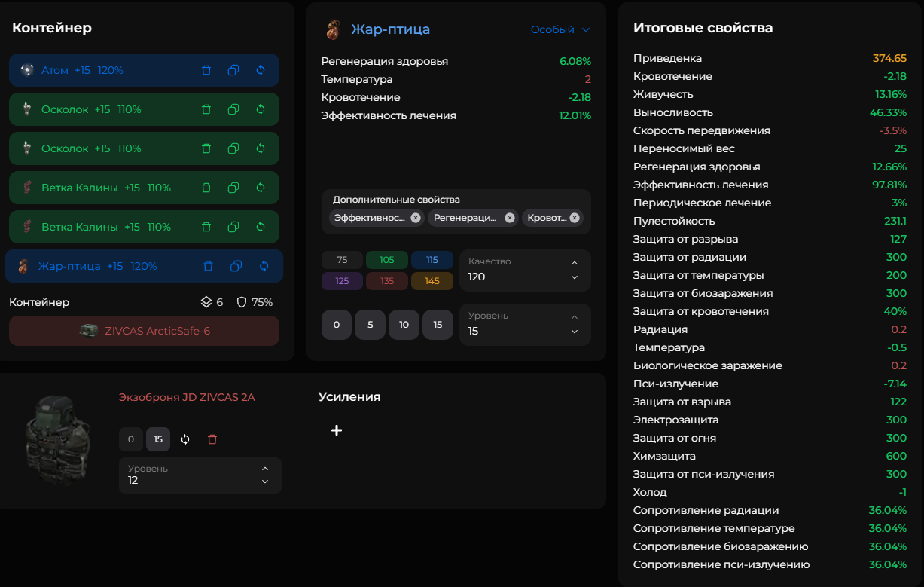The width and height of the screenshot is (924, 587).
Task: Click the Качество input field showing 120
Action: 525,271
